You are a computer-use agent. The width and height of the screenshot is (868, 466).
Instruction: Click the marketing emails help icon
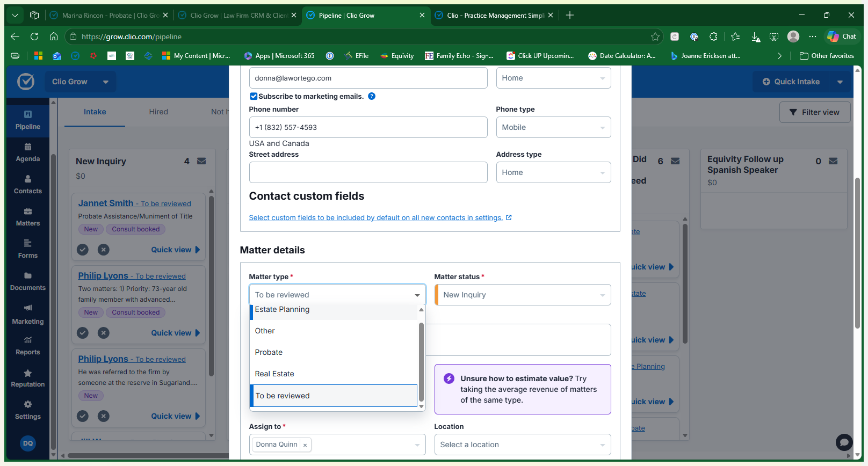(372, 96)
